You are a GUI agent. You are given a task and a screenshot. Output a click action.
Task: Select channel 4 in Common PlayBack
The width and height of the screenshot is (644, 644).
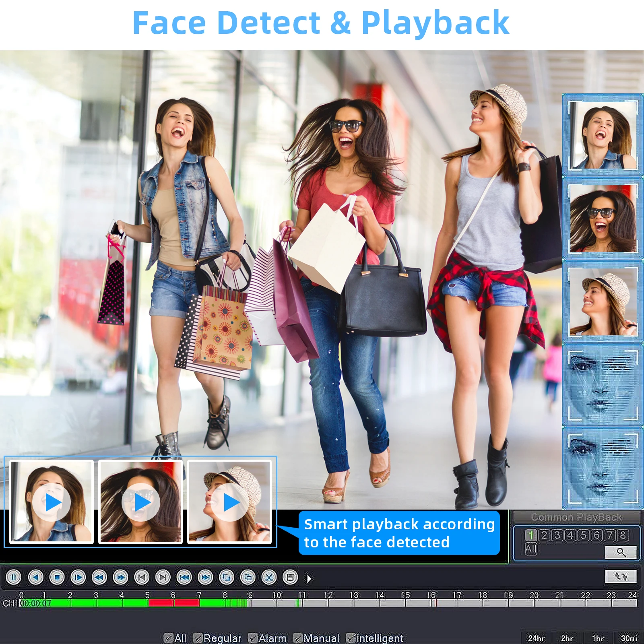(x=570, y=535)
